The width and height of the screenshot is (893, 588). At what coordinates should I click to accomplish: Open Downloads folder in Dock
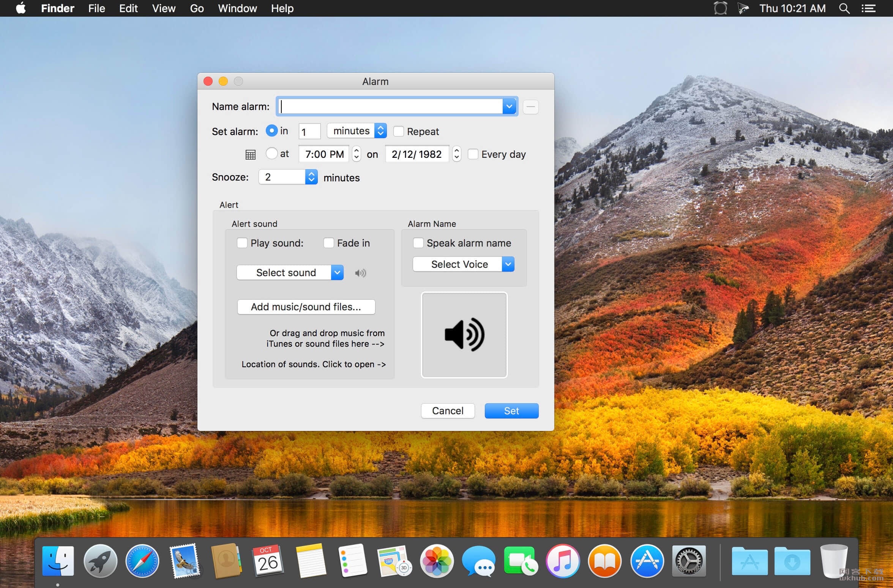tap(792, 561)
